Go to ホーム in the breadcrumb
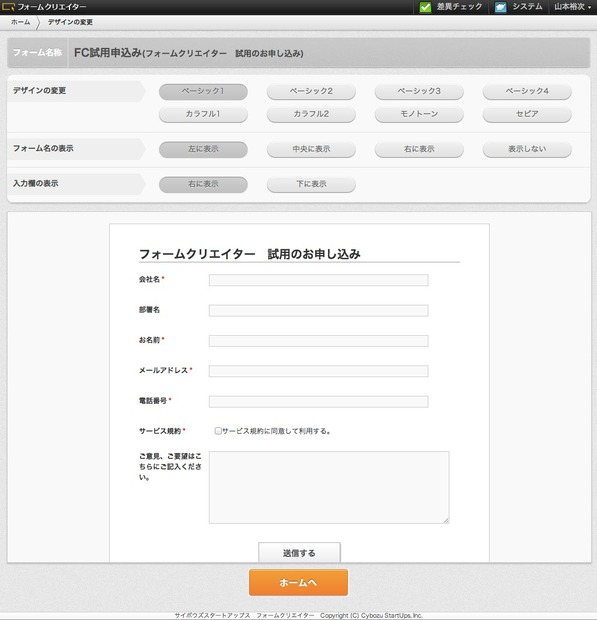The image size is (597, 620). tap(21, 22)
